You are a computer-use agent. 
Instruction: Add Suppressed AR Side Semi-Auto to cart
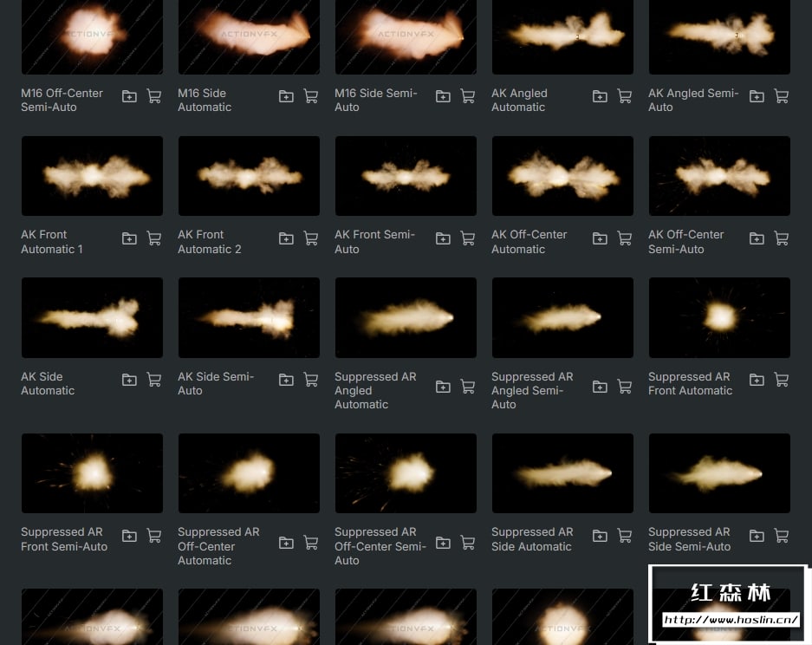coord(782,536)
